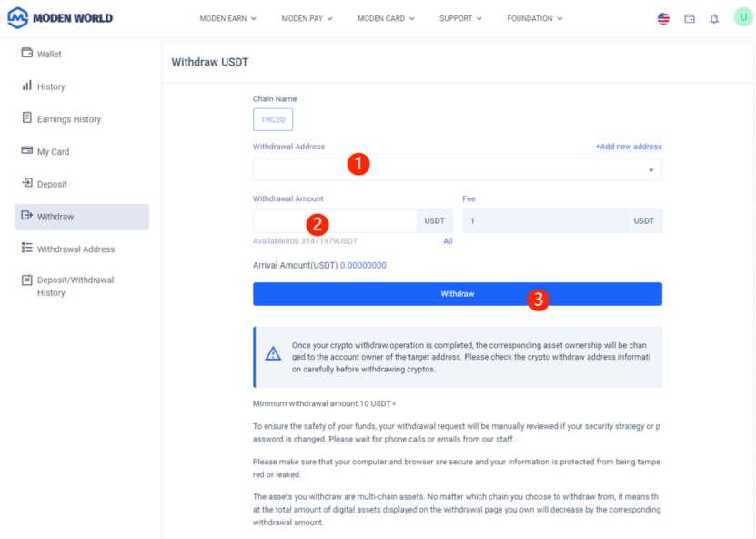Open the Deposit page
756x539 pixels.
[52, 184]
